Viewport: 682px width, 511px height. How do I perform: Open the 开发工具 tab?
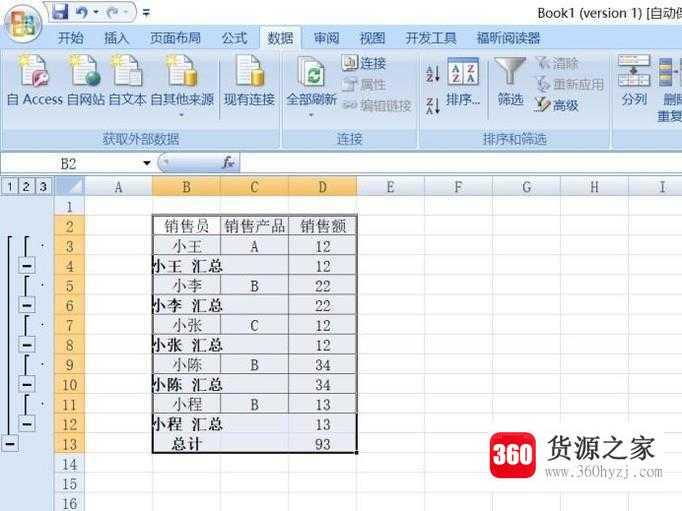431,39
